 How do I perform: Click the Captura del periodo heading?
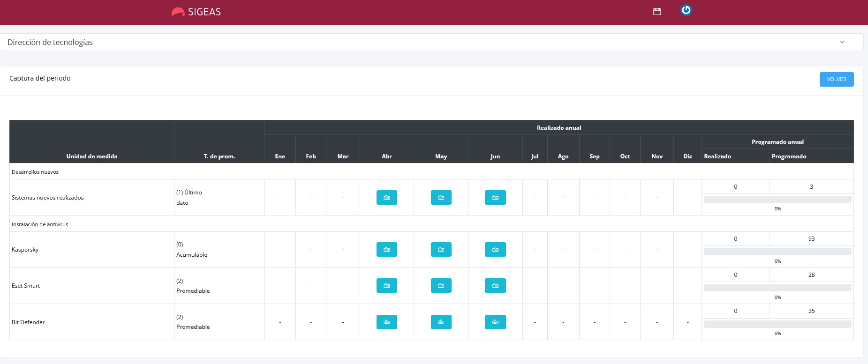click(40, 78)
